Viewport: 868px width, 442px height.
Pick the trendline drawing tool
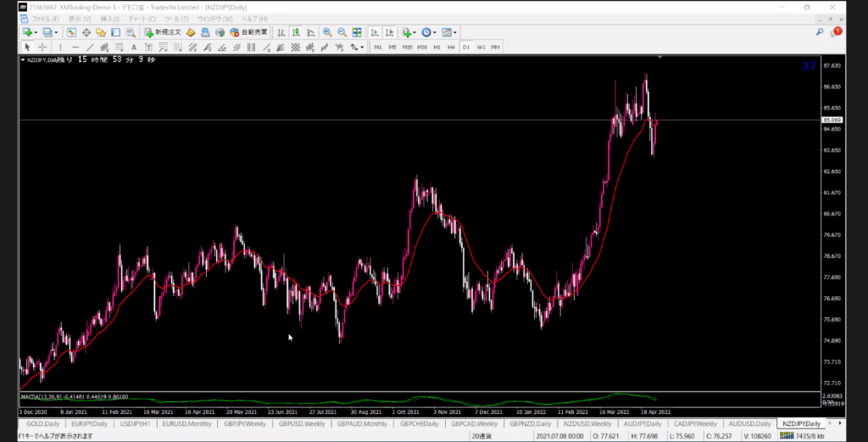click(x=90, y=48)
